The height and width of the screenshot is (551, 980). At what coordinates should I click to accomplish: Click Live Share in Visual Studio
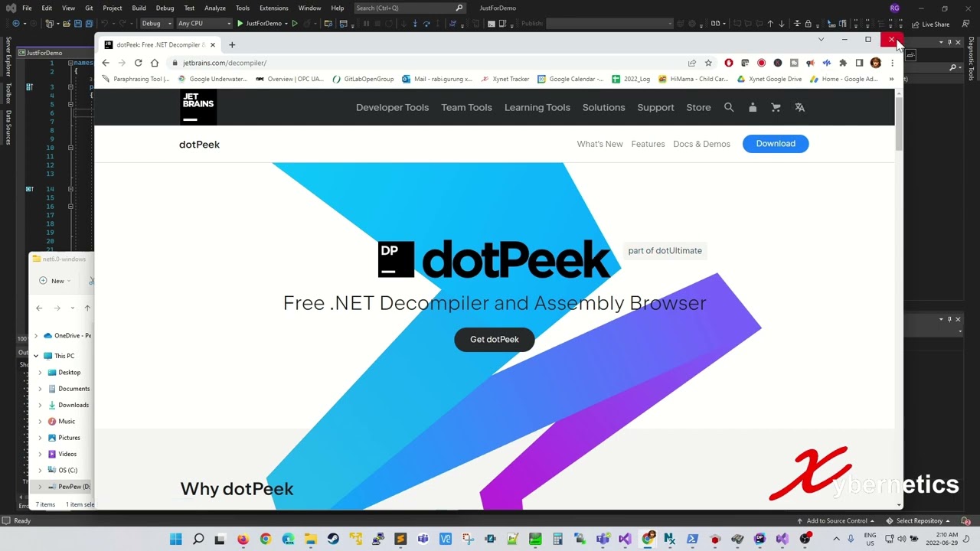click(x=930, y=24)
